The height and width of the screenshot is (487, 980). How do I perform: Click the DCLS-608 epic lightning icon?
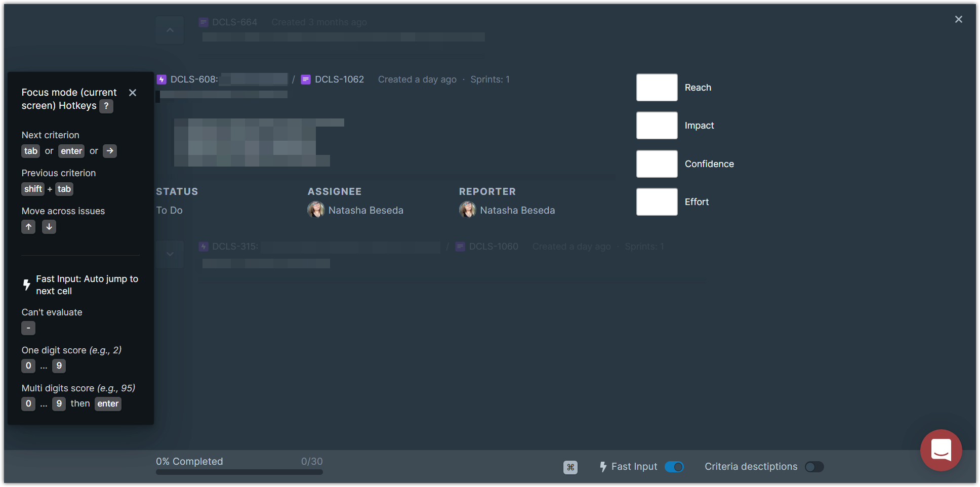click(161, 79)
